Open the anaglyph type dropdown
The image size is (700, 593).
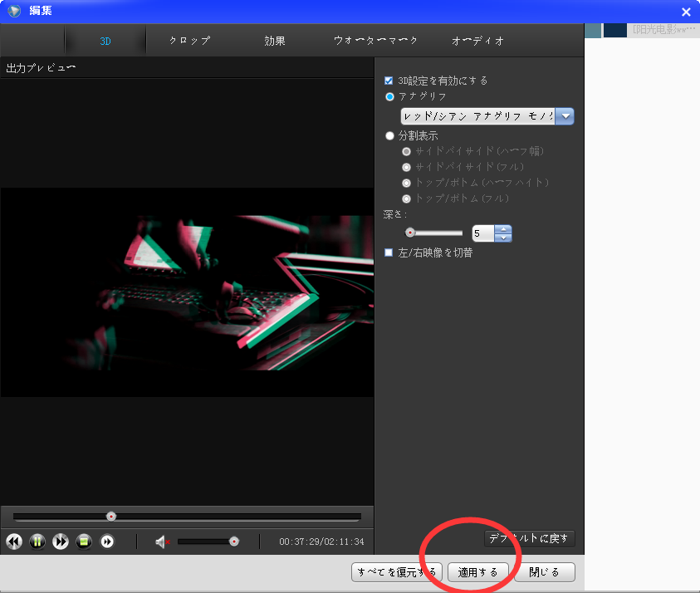coord(565,116)
